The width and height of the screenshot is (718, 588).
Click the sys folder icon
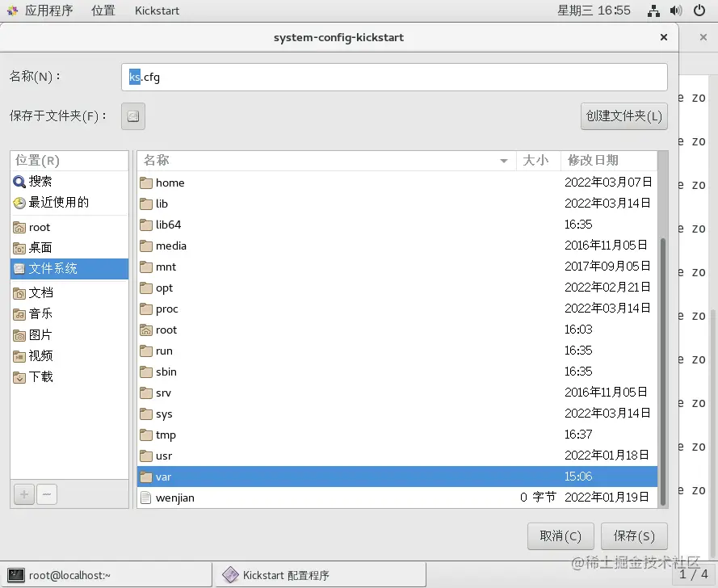[x=146, y=414]
